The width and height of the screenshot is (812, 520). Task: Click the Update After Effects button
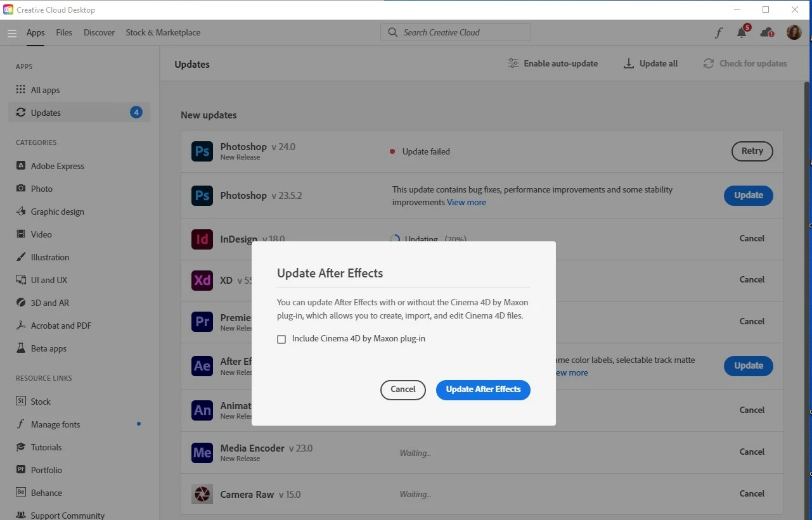point(483,390)
